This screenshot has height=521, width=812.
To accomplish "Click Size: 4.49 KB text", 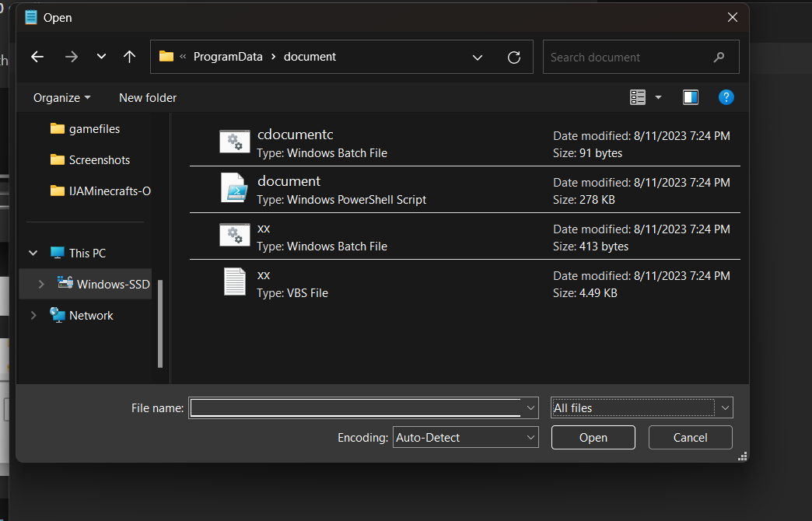I will (585, 292).
